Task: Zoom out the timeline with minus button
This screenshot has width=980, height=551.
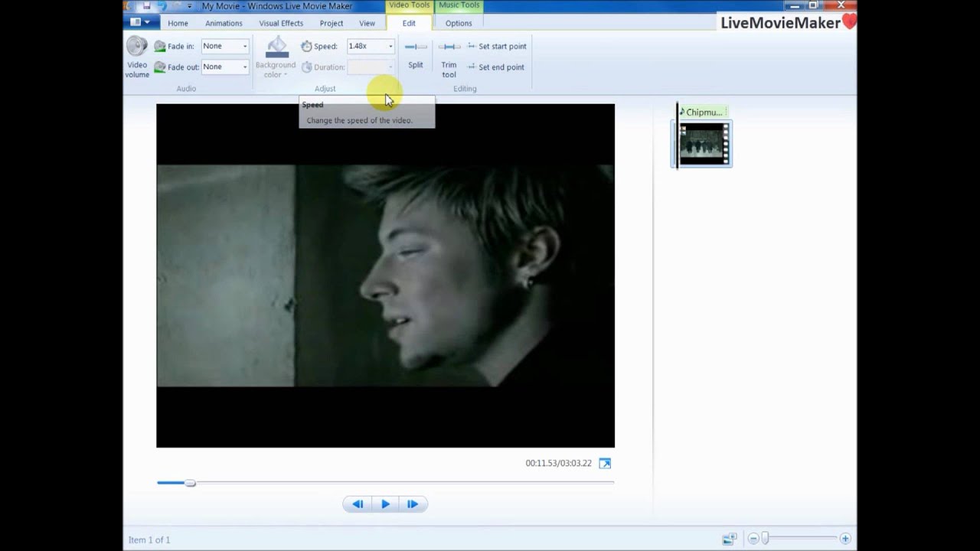Action: click(753, 539)
